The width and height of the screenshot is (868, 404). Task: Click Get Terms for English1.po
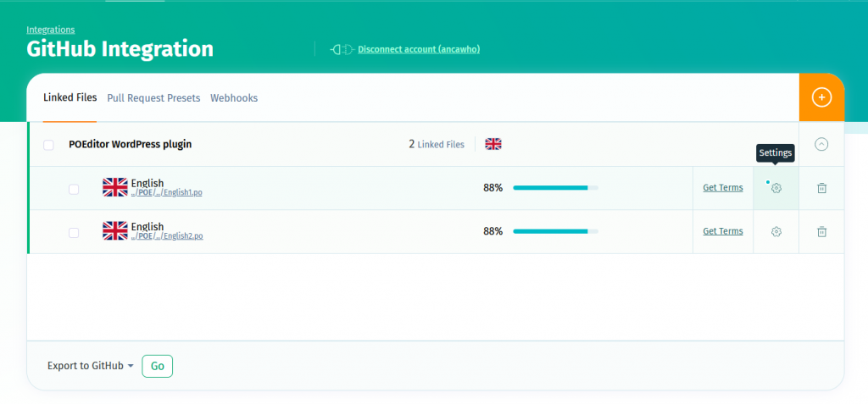tap(723, 188)
